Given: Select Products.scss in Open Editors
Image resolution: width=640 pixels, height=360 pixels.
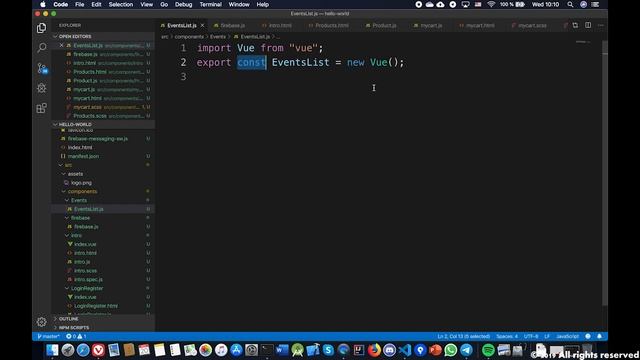Looking at the screenshot, I should 103,116.
